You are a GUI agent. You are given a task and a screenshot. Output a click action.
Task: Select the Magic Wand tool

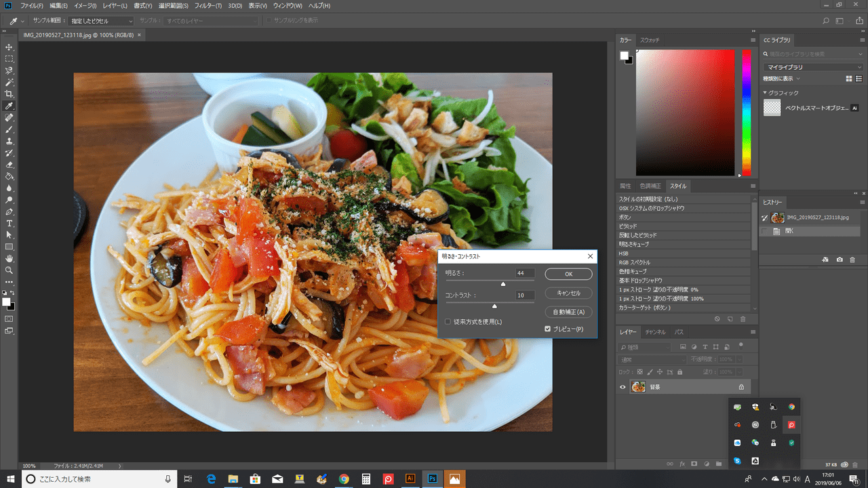pos(9,82)
